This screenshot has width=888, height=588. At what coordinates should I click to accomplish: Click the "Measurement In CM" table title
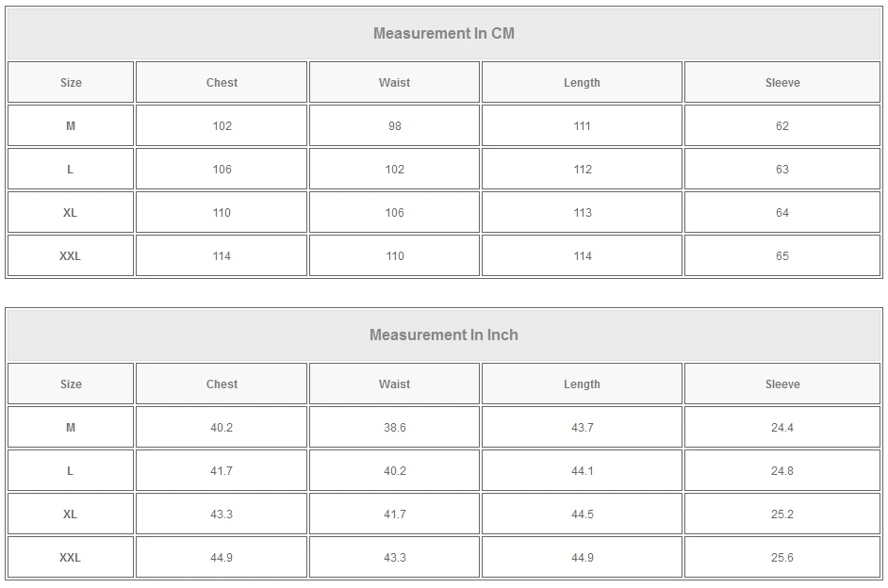tap(443, 34)
